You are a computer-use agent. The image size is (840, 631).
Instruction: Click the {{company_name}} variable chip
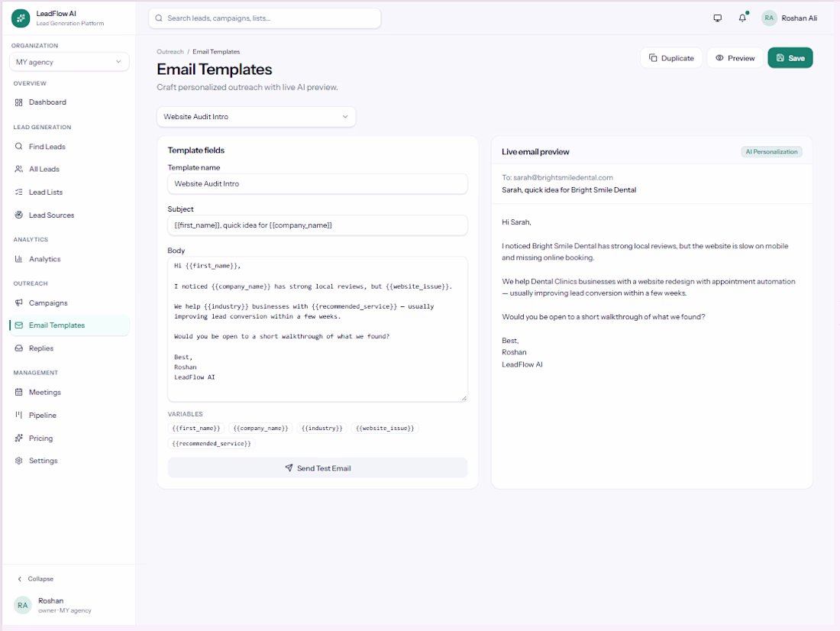[x=261, y=429]
